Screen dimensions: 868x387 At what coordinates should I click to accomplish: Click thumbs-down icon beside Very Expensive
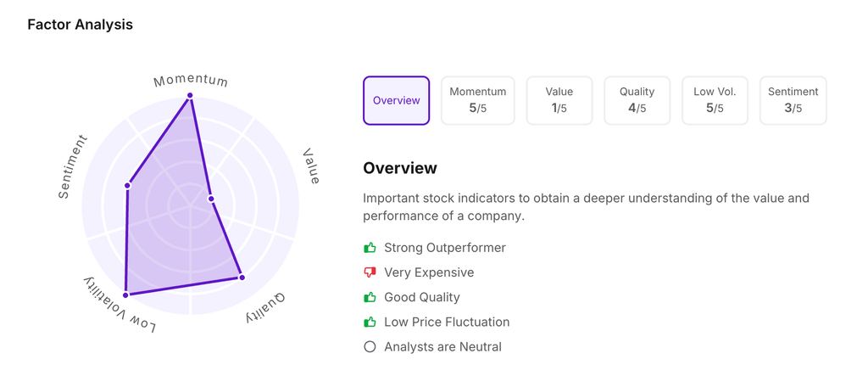tap(370, 272)
